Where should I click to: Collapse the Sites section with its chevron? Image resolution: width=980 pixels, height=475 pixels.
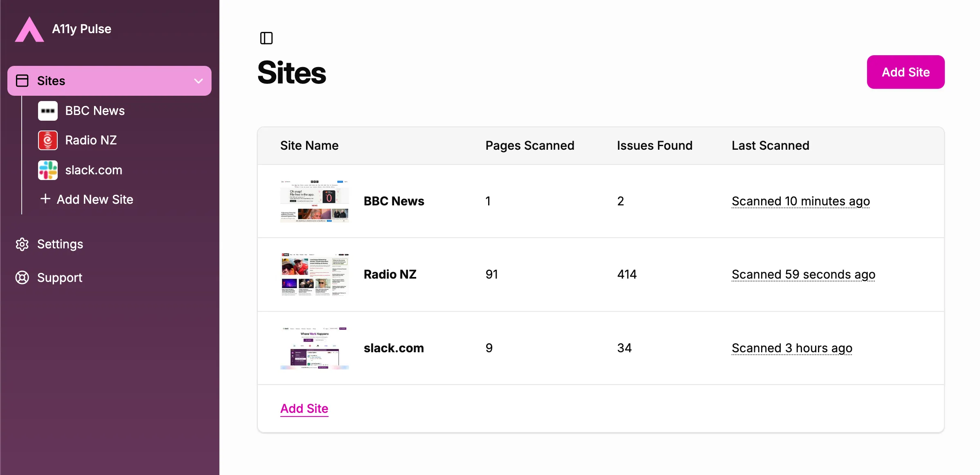pyautogui.click(x=198, y=81)
